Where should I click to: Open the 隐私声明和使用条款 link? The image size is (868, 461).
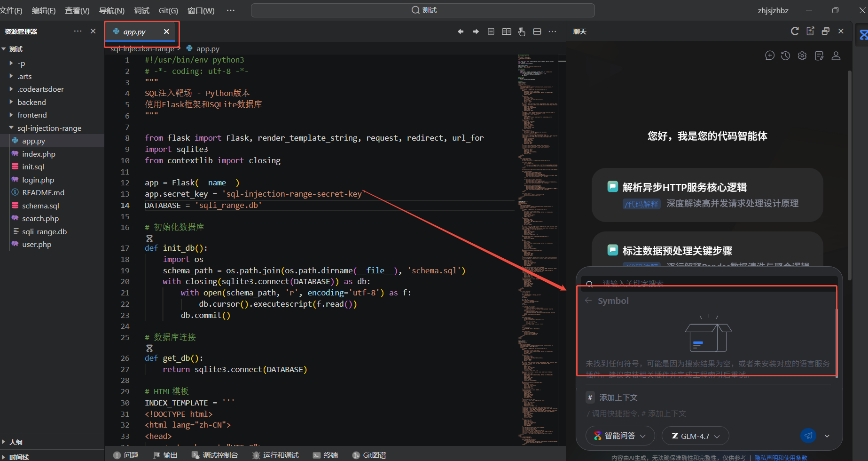pyautogui.click(x=781, y=457)
